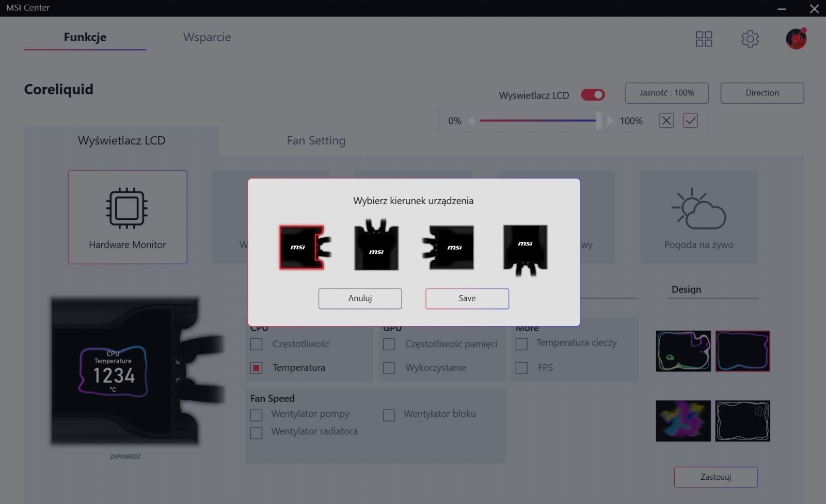Switch to the Wsparcie tab
Image resolution: width=826 pixels, height=504 pixels.
point(207,37)
